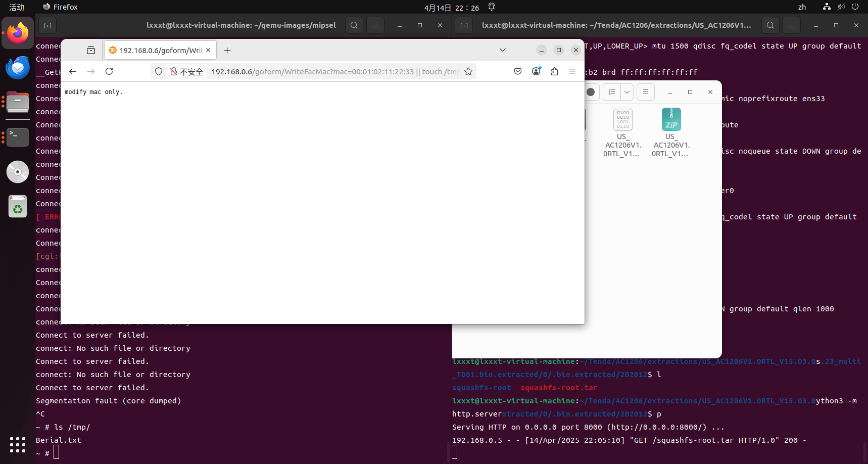The height and width of the screenshot is (464, 868).
Task: Minimize the Tenda terminal window
Action: (x=816, y=25)
